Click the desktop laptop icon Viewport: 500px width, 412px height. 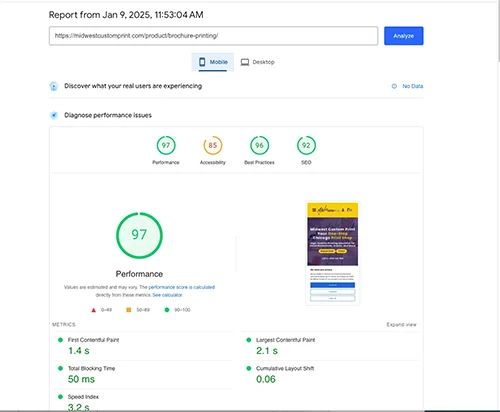[x=245, y=62]
